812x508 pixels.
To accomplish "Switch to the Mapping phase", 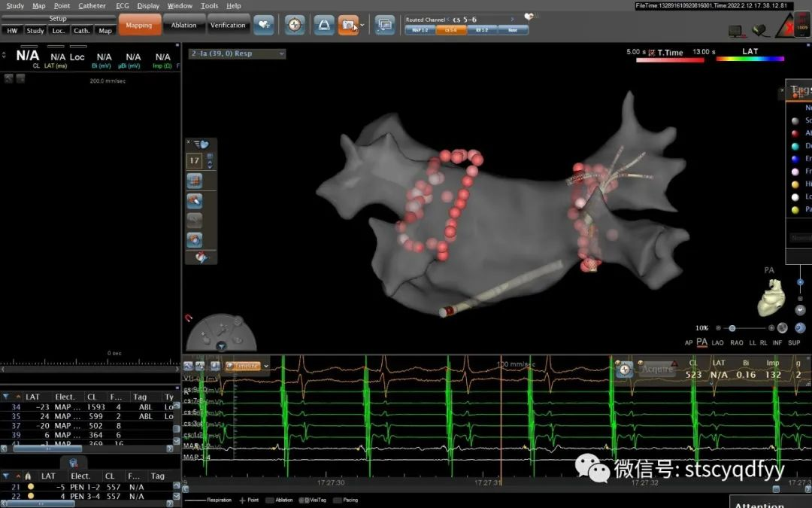I will [139, 25].
